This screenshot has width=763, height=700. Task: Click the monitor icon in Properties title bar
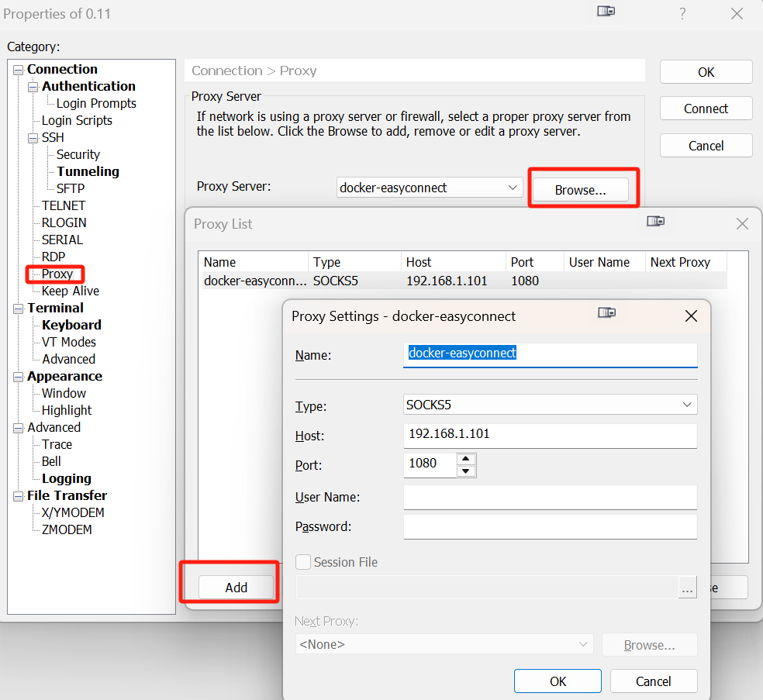coord(605,12)
